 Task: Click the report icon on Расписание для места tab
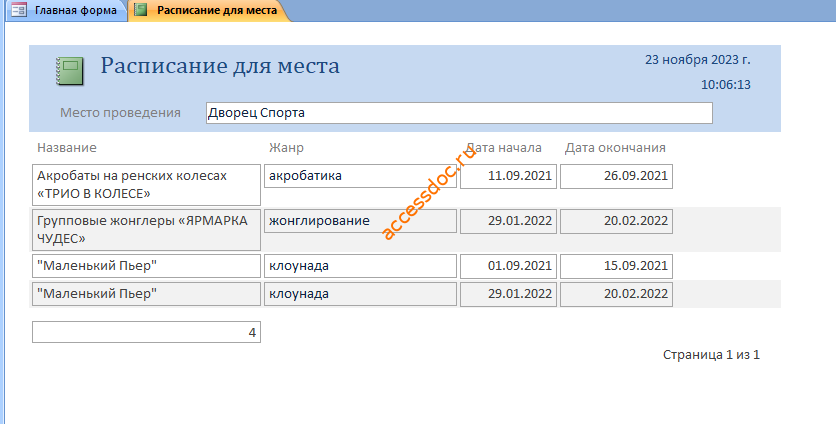tap(141, 10)
